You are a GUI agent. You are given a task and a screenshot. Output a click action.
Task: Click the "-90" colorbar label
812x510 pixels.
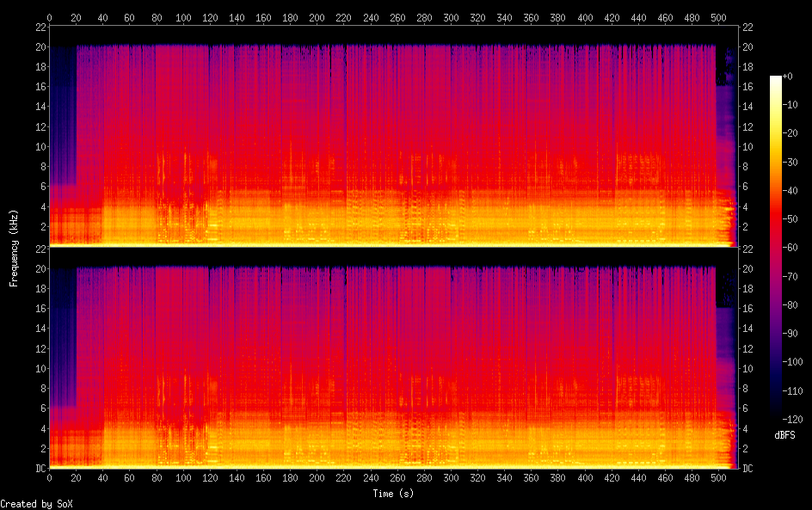tap(790, 334)
